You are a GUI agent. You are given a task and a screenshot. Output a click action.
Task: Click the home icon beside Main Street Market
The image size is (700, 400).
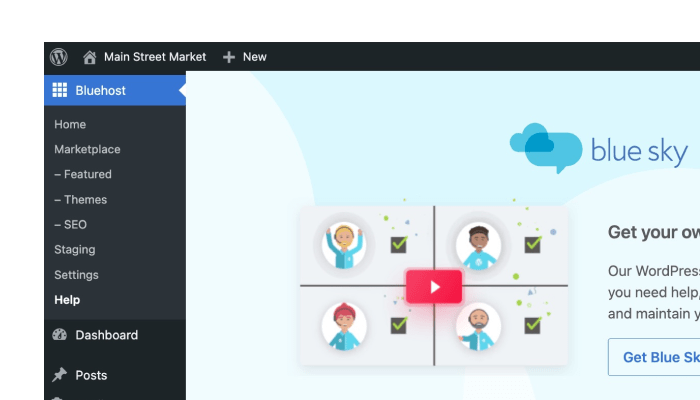pyautogui.click(x=90, y=57)
